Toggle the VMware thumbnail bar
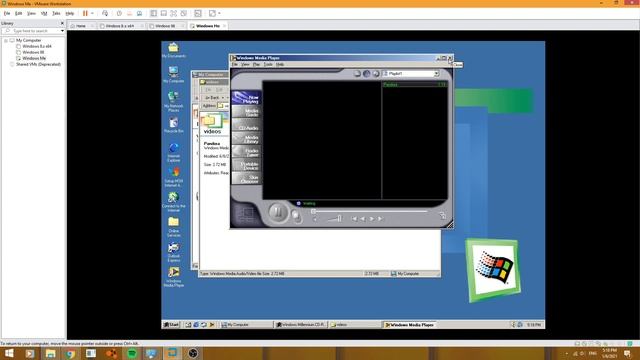The height and width of the screenshot is (360, 640). [x=164, y=13]
